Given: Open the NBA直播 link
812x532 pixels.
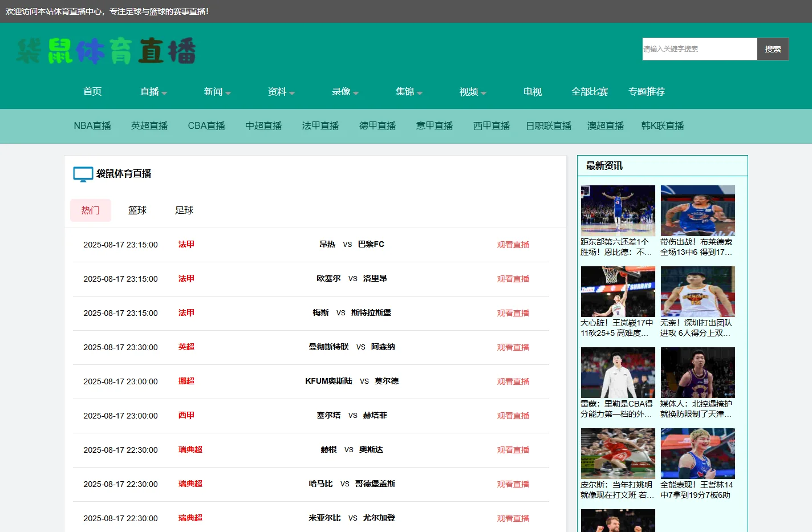Looking at the screenshot, I should 92,126.
